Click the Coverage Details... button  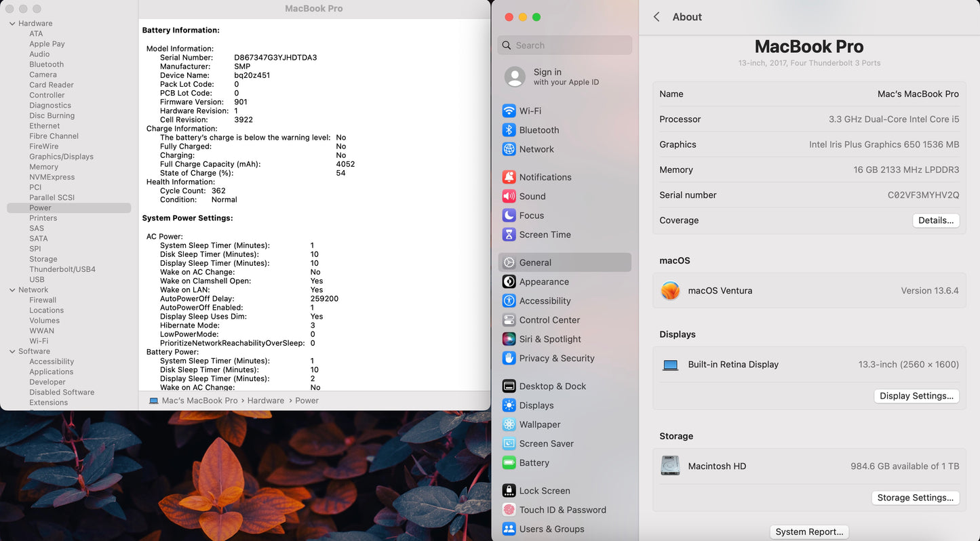click(935, 220)
